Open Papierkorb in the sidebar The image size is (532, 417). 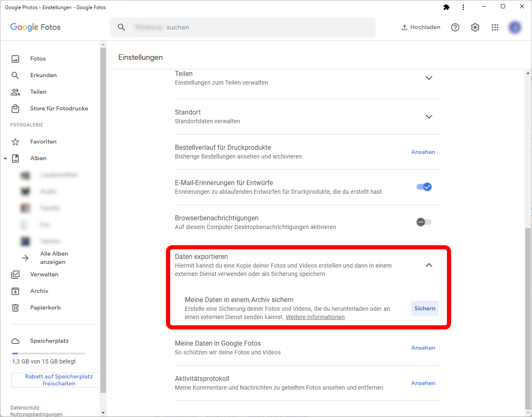(45, 307)
